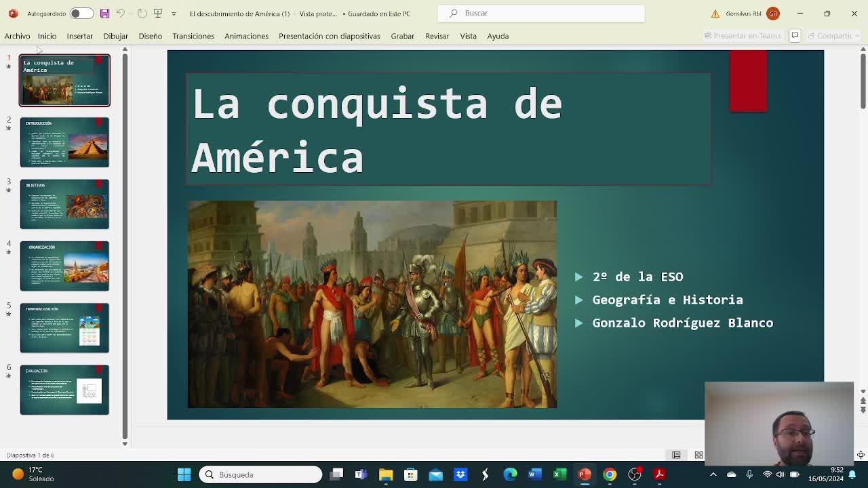Viewport: 868px width, 488px height.
Task: Click Diapositiva 1 de 6 status indicator
Action: tap(31, 455)
